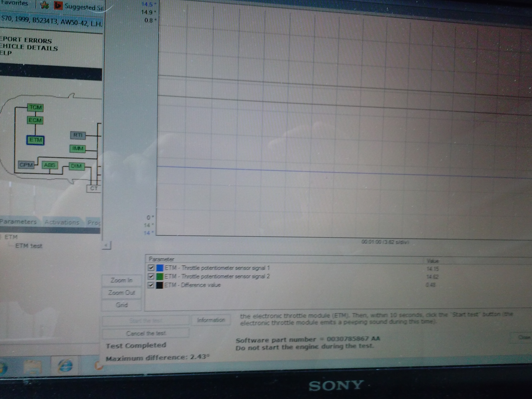
Task: Select ETM test tree item
Action: point(29,246)
